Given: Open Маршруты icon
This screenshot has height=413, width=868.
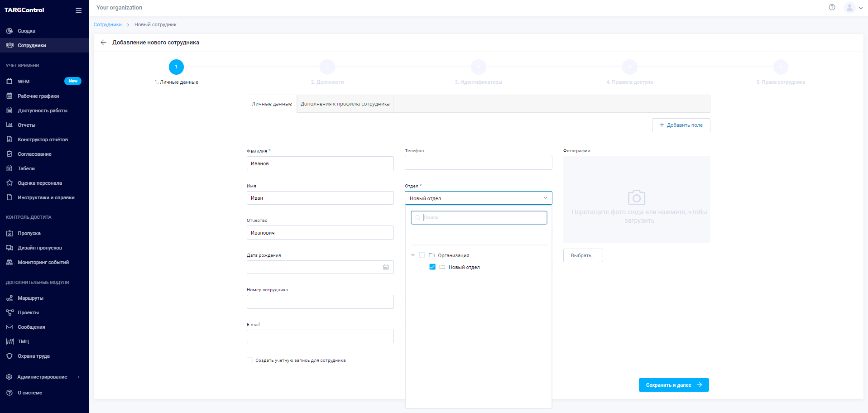Looking at the screenshot, I should pos(10,298).
